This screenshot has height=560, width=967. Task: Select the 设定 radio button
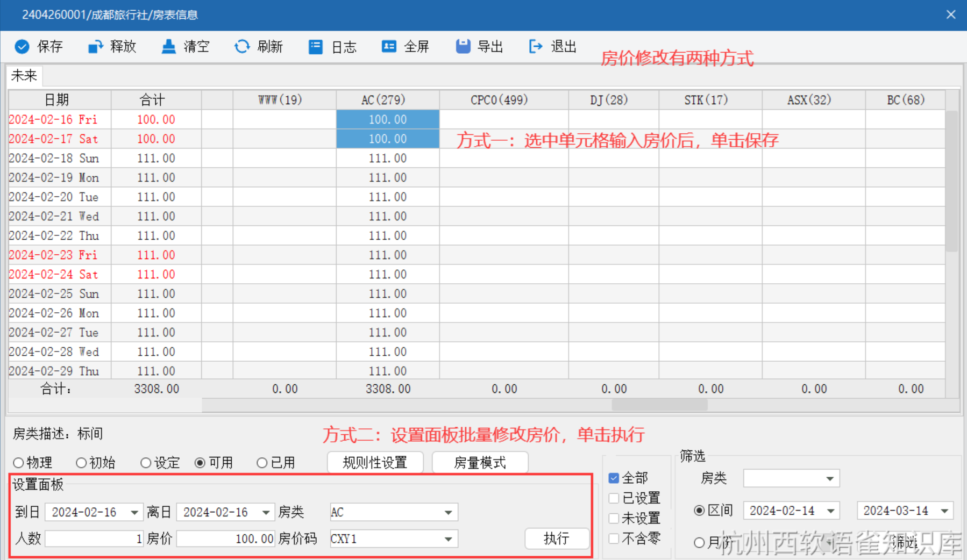[x=146, y=463]
